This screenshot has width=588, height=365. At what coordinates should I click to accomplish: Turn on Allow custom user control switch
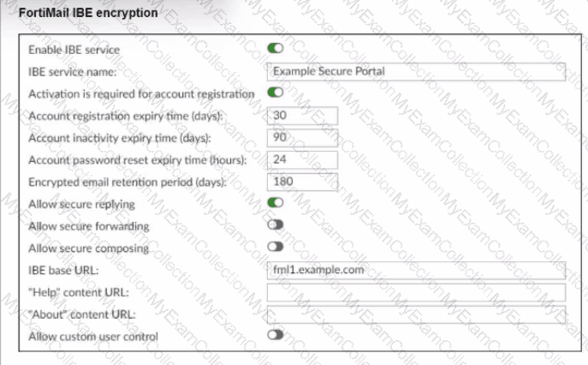pos(275,337)
